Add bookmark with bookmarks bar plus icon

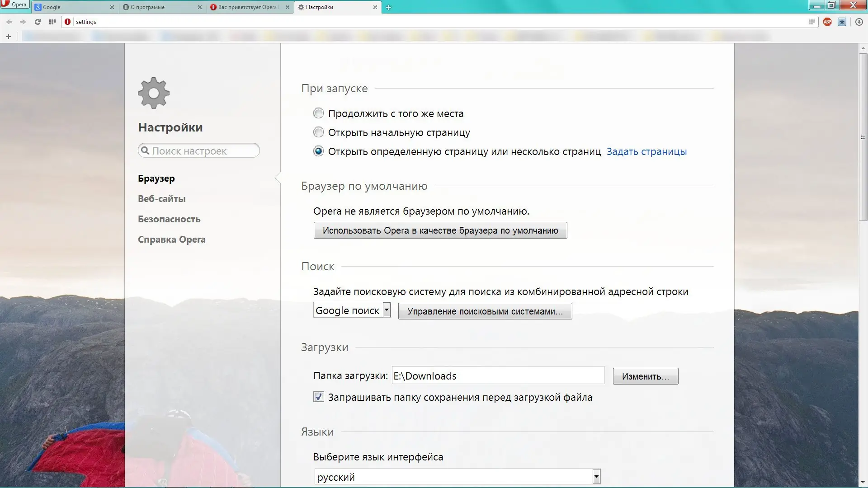pos(9,37)
